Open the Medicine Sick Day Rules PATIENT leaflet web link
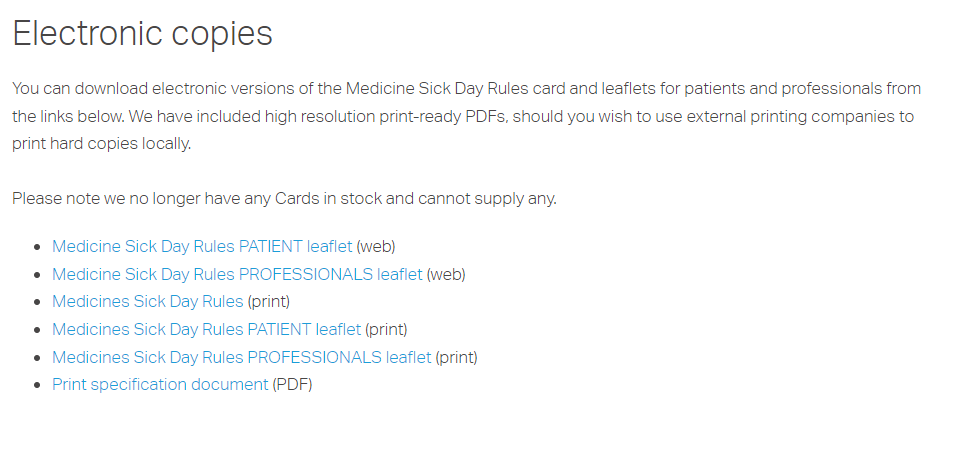Viewport: 956px width, 450px height. tap(202, 246)
